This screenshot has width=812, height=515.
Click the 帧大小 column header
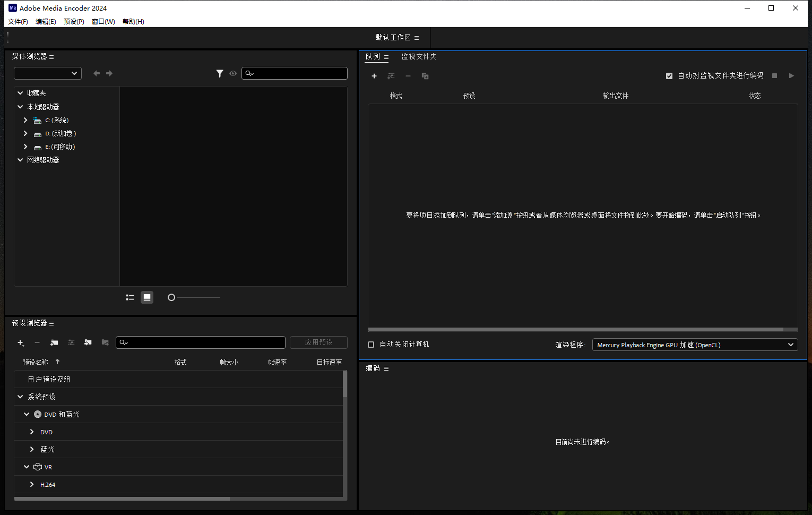click(229, 362)
